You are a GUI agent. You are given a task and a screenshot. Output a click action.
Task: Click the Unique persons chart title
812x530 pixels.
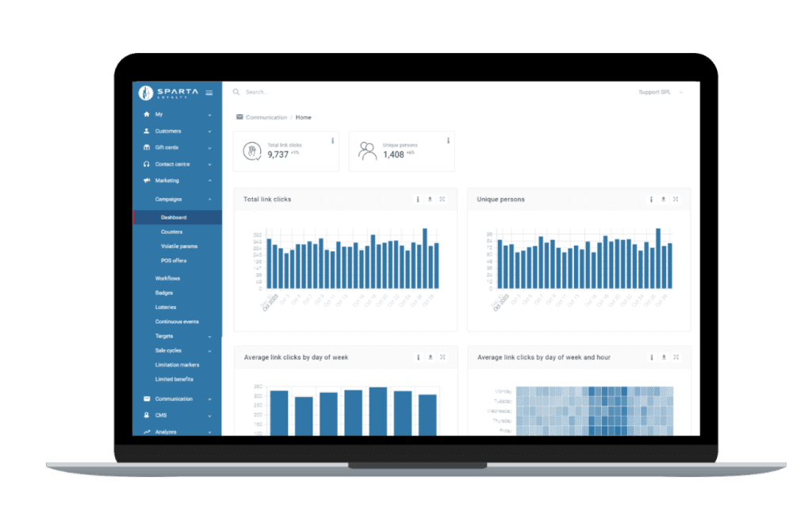501,200
